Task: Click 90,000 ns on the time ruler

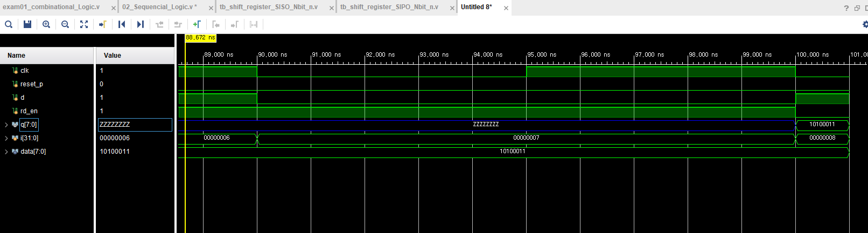Action: [273, 54]
